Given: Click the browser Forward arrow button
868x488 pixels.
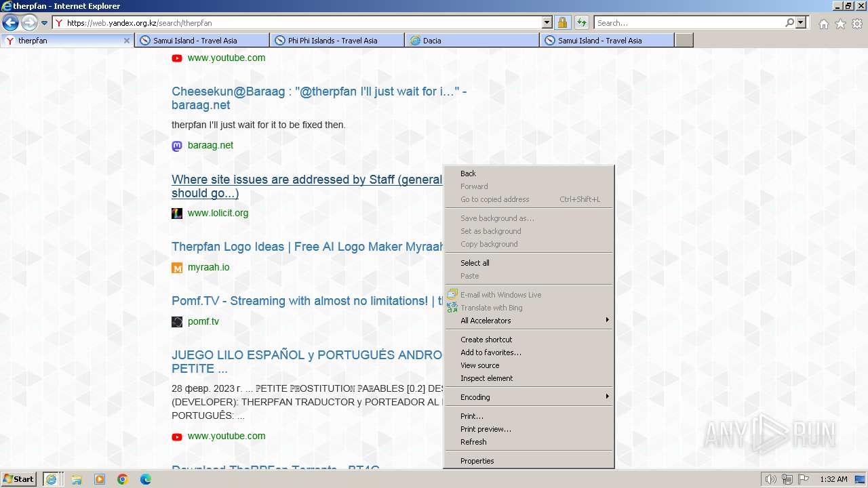Looking at the screenshot, I should (29, 22).
